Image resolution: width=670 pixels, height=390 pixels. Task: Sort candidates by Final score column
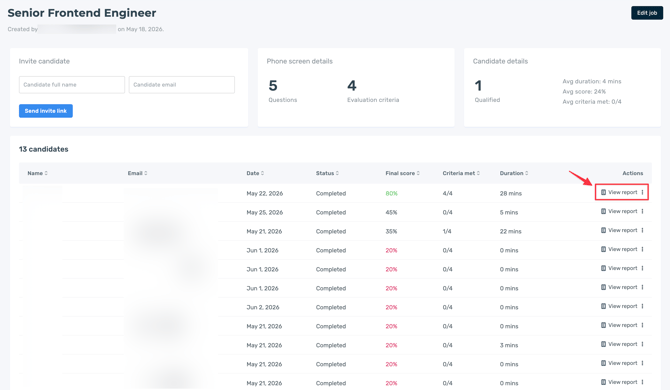pos(403,173)
